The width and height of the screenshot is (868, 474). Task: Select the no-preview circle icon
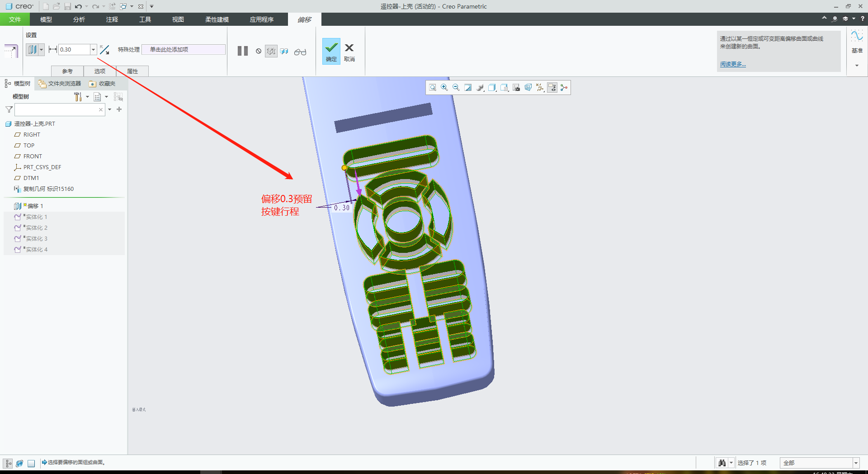coord(259,51)
